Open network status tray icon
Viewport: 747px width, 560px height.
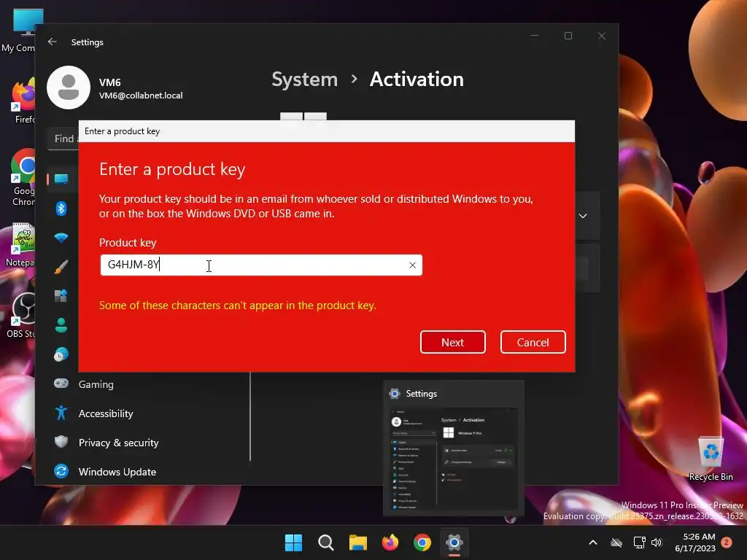[639, 542]
